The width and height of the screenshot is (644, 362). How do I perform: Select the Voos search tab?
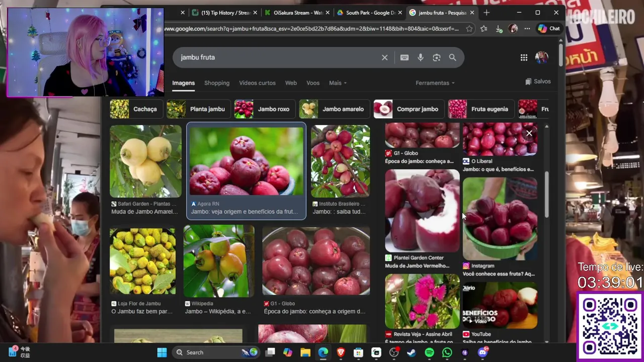(x=313, y=83)
